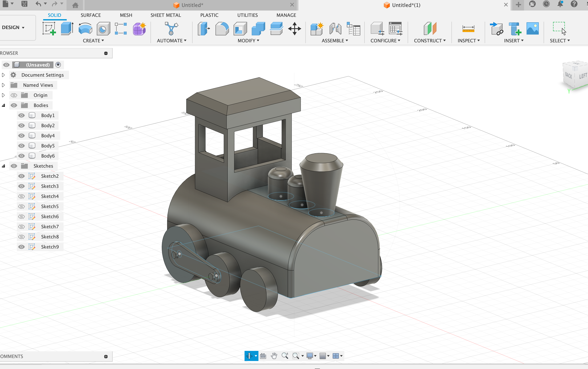This screenshot has width=588, height=369.
Task: Select the Offset Face tool
Action: [277, 29]
